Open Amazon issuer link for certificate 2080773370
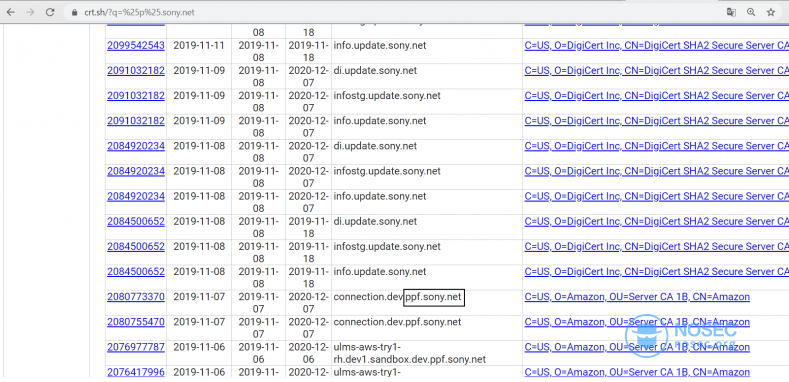Screen dimensions: 789x382 [x=637, y=296]
